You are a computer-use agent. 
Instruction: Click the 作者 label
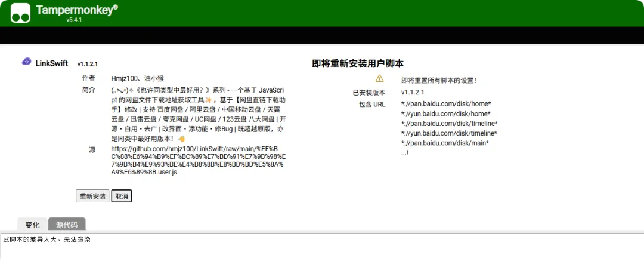coord(89,78)
